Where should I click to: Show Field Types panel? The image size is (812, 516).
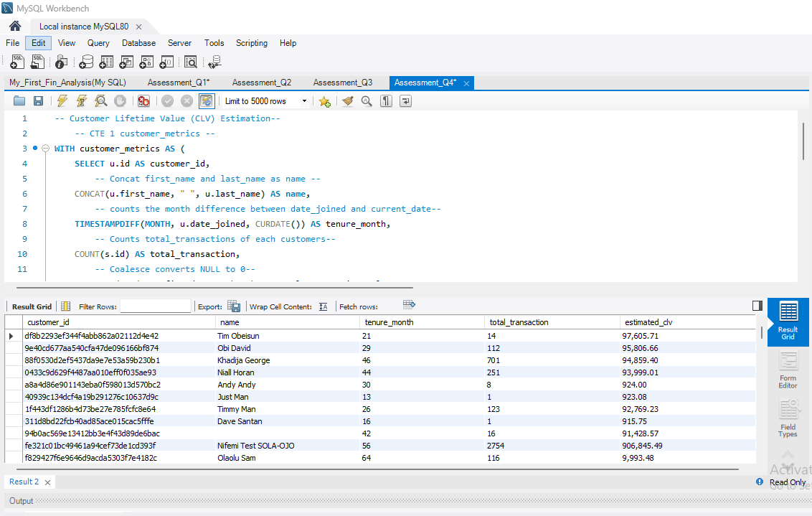(x=788, y=418)
